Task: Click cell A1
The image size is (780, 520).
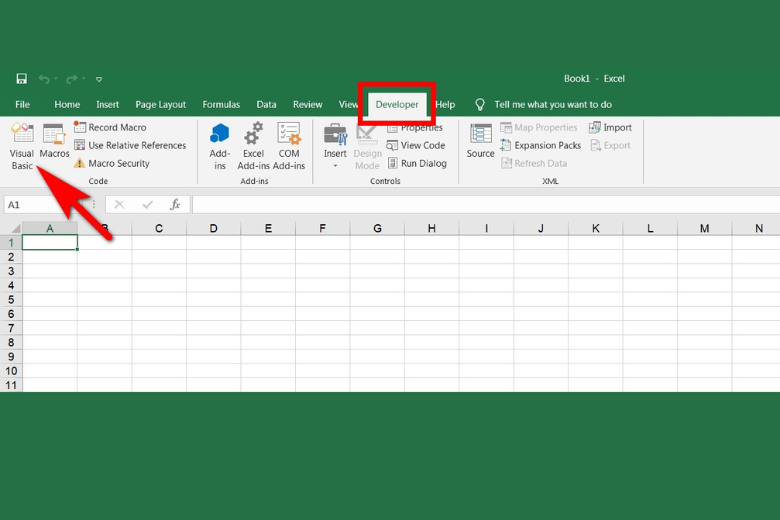Action: (x=50, y=243)
